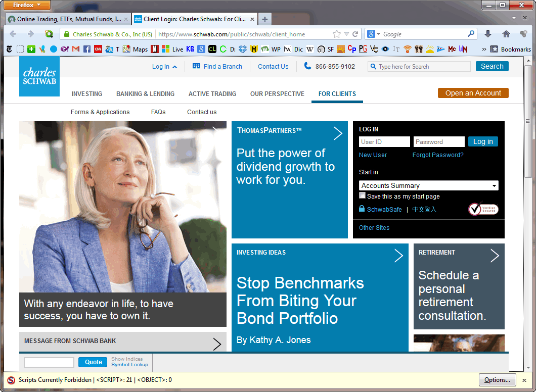Image resolution: width=536 pixels, height=392 pixels.
Task: Switch to the Online Trading, ETFs tab
Action: tap(68, 19)
